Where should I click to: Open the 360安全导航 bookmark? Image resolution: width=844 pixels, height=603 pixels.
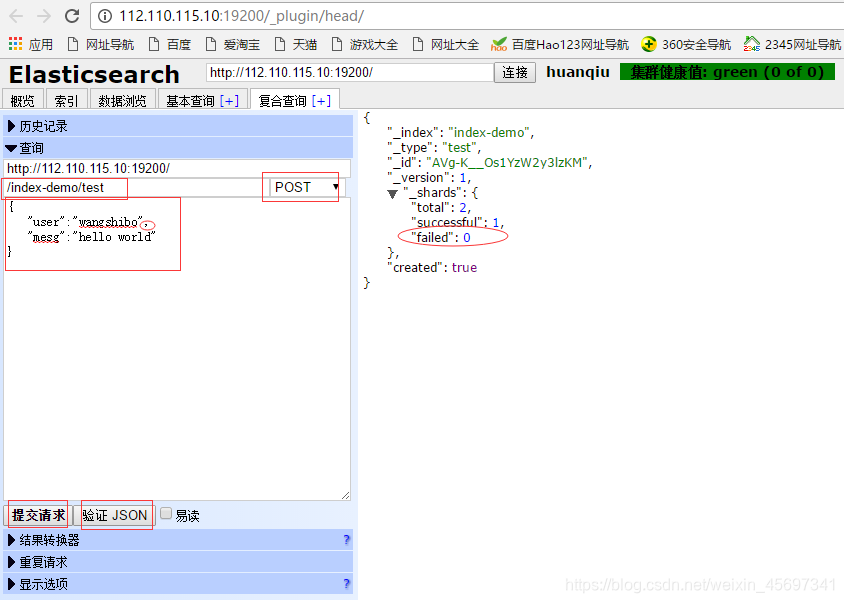[x=686, y=44]
